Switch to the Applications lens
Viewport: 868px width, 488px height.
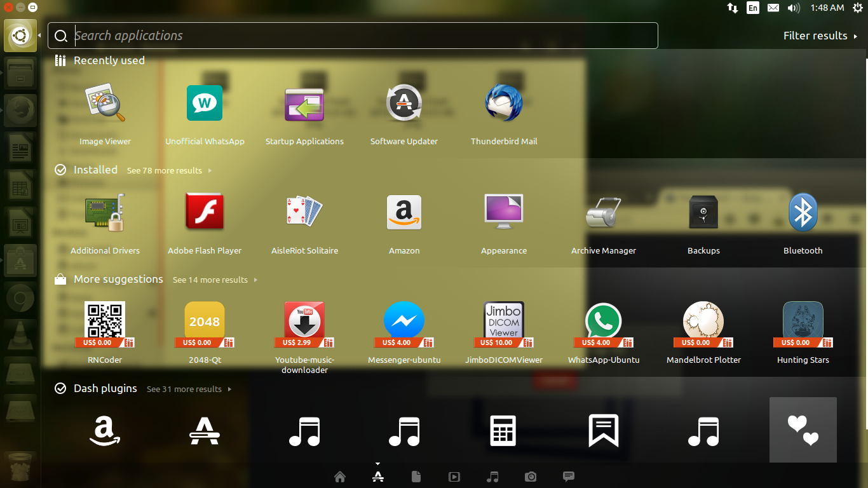(x=378, y=477)
